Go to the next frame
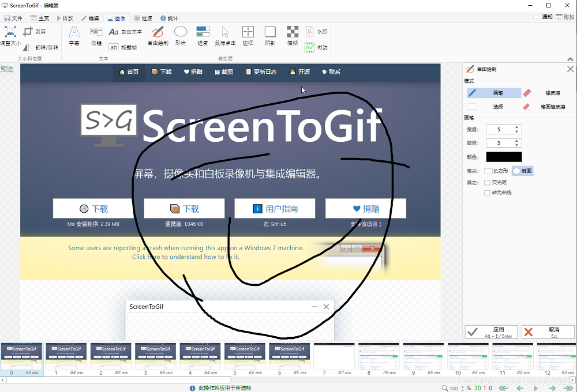The image size is (577, 392). [x=552, y=389]
